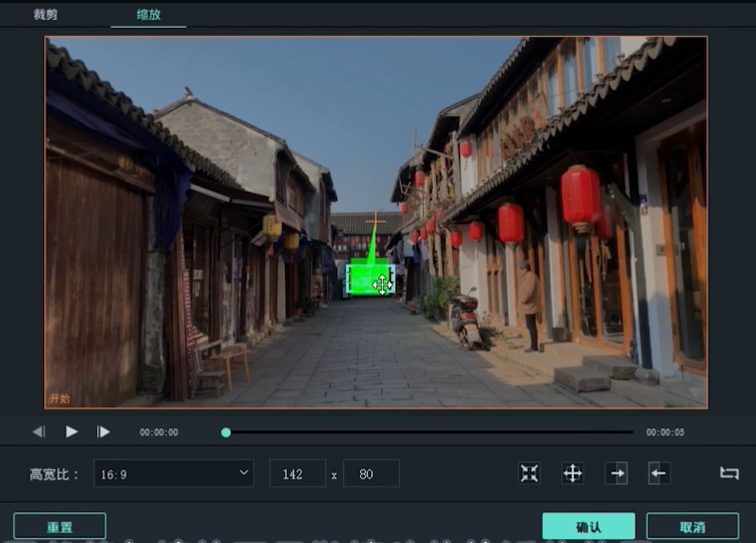Click the 确认 confirm button

[588, 525]
